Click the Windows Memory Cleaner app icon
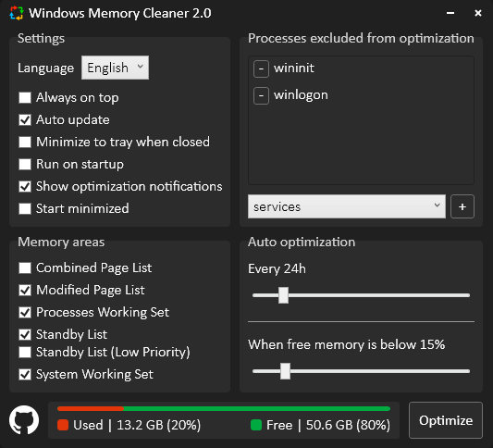Viewport: 493px width, 448px height. pos(17,13)
